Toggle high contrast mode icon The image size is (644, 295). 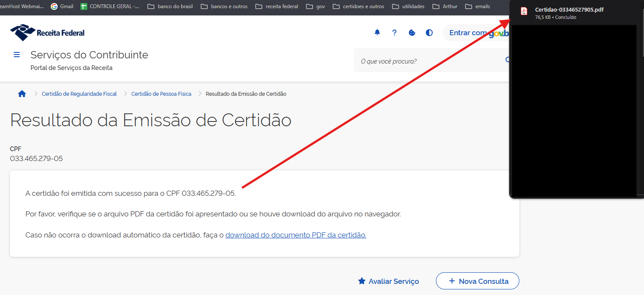coord(429,33)
